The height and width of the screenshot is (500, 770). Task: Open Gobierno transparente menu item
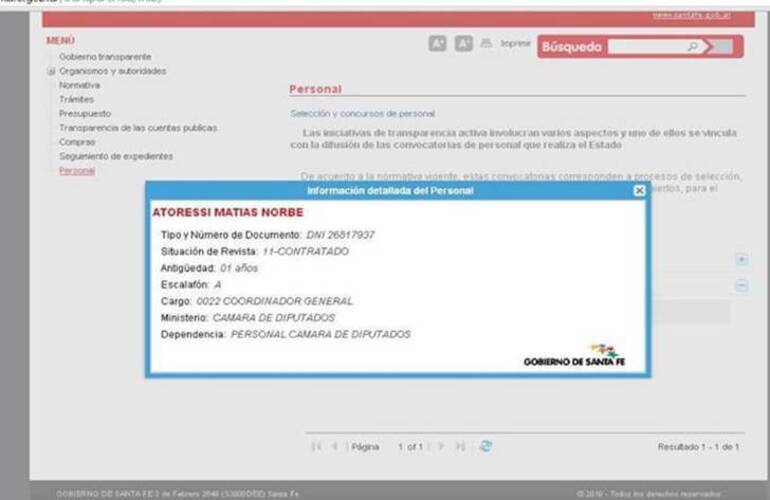[x=105, y=57]
